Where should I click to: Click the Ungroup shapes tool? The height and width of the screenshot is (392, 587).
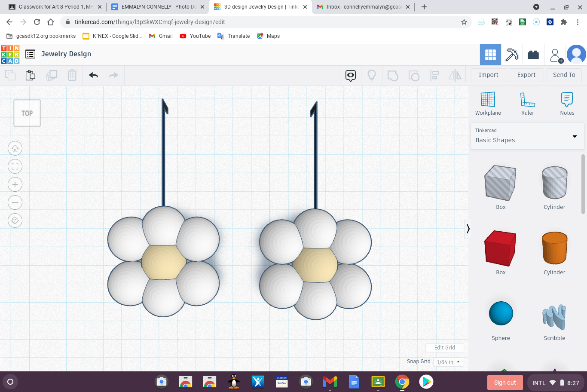coord(414,76)
